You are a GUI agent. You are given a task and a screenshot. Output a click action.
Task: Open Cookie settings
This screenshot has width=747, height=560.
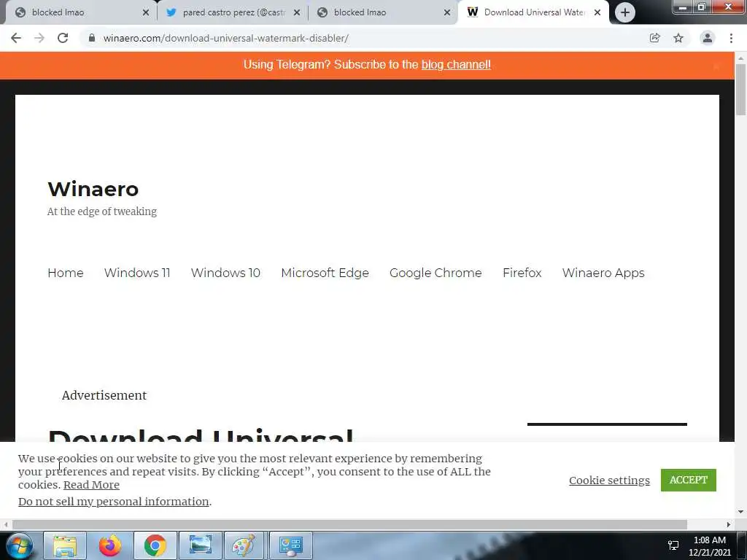609,480
